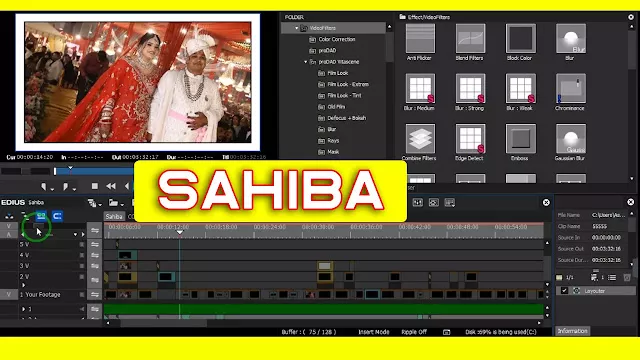640x360 pixels.
Task: Open the Set In button dropdown arrow
Action: pyautogui.click(x=52, y=189)
